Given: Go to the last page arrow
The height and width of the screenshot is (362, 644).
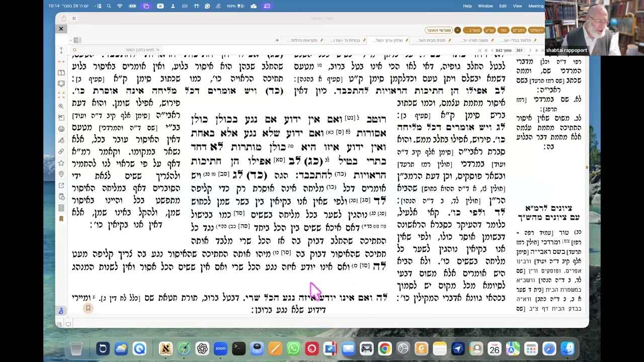Looking at the screenshot, I should pos(480,50).
